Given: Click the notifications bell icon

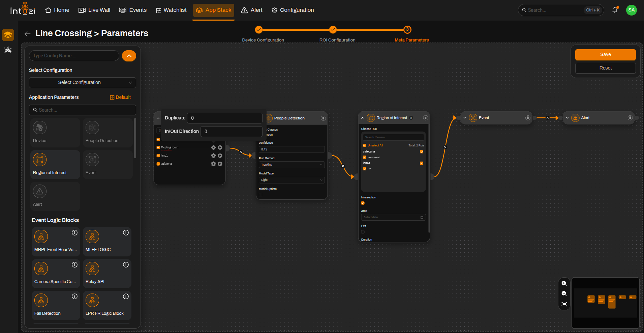Looking at the screenshot, I should pyautogui.click(x=615, y=10).
